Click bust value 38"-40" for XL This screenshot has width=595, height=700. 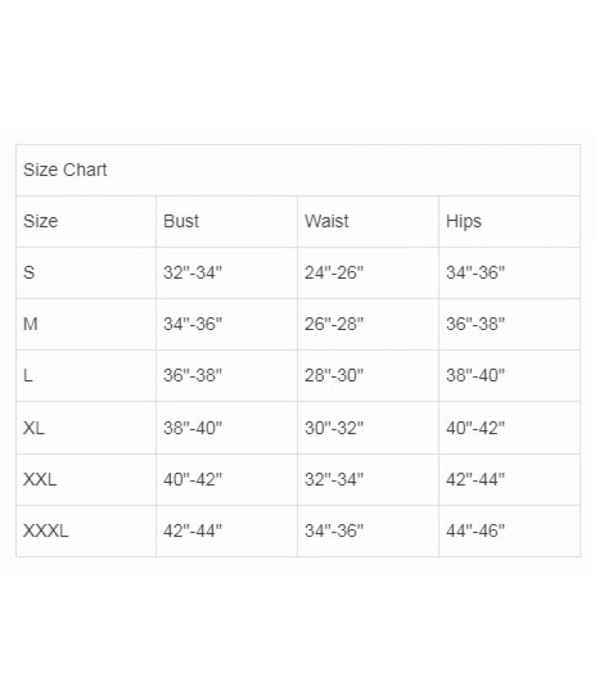click(192, 428)
